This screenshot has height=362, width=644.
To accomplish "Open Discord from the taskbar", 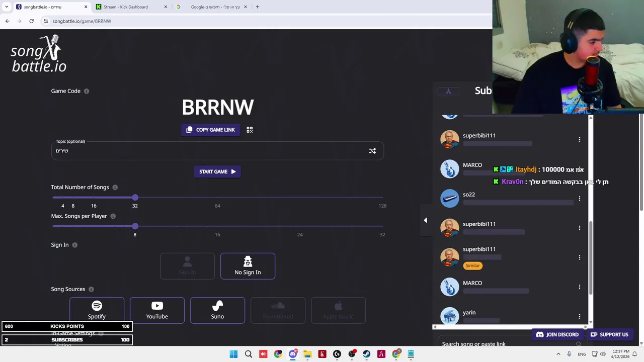I will [293, 354].
